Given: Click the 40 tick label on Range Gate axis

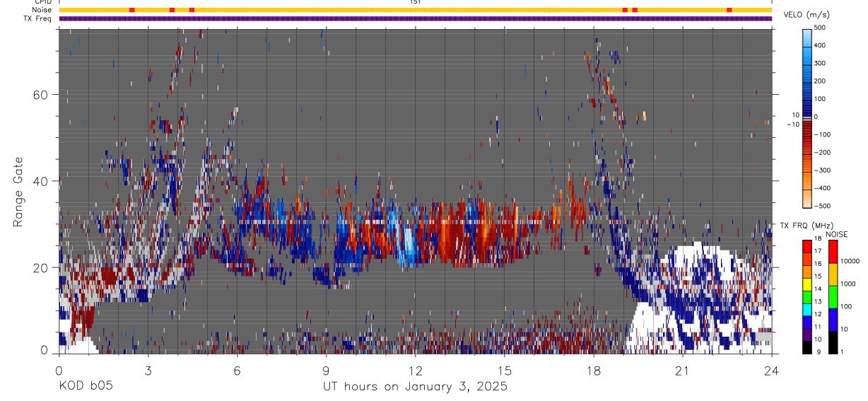Looking at the screenshot, I should pos(41,181).
